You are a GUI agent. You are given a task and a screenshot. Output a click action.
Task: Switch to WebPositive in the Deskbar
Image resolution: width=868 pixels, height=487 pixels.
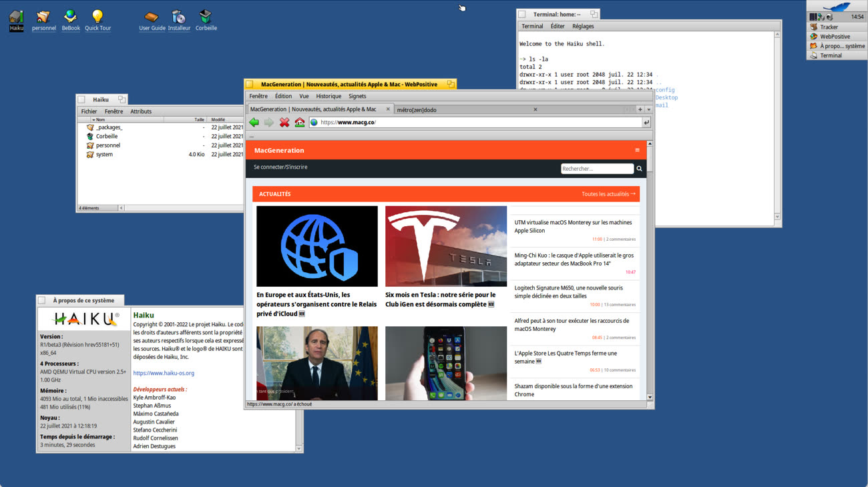coord(837,37)
